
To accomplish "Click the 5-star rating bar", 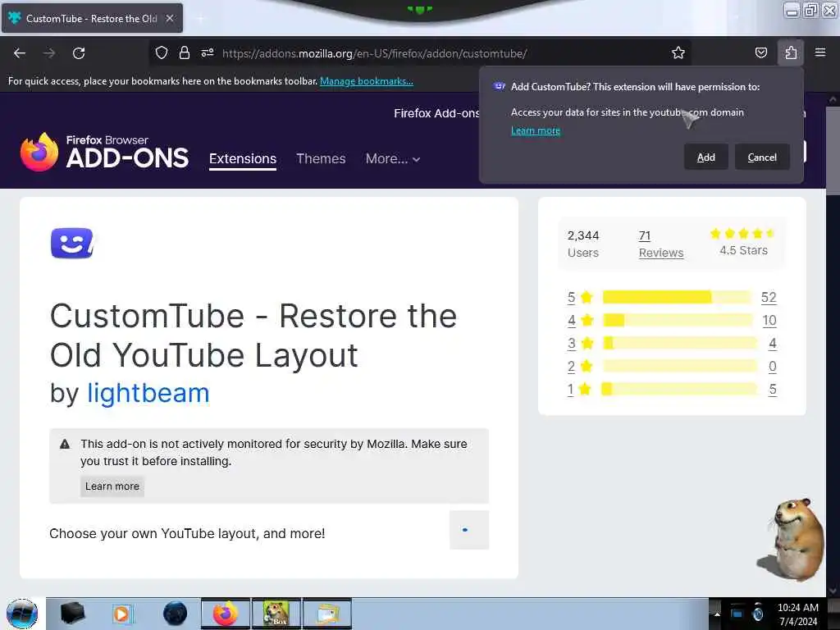I will (677, 297).
